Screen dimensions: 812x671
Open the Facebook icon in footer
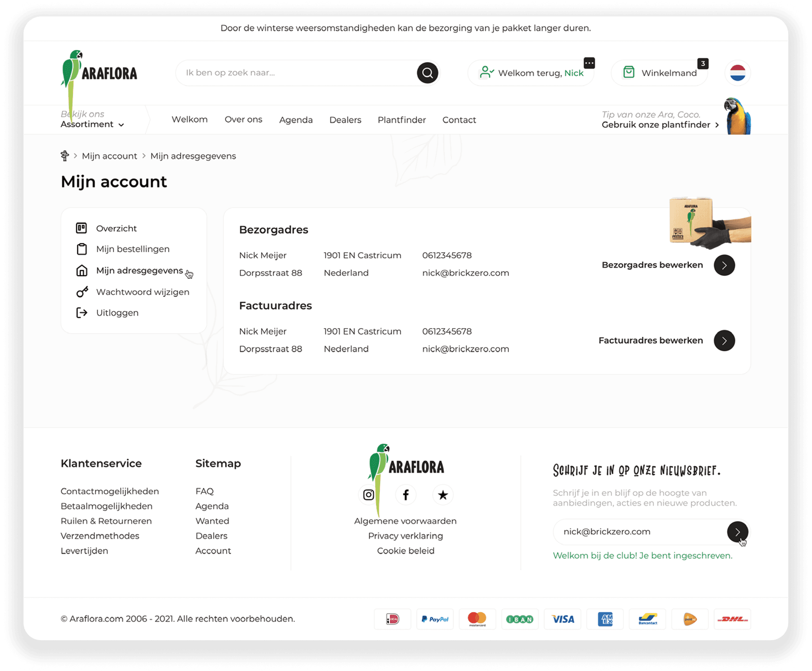[406, 495]
